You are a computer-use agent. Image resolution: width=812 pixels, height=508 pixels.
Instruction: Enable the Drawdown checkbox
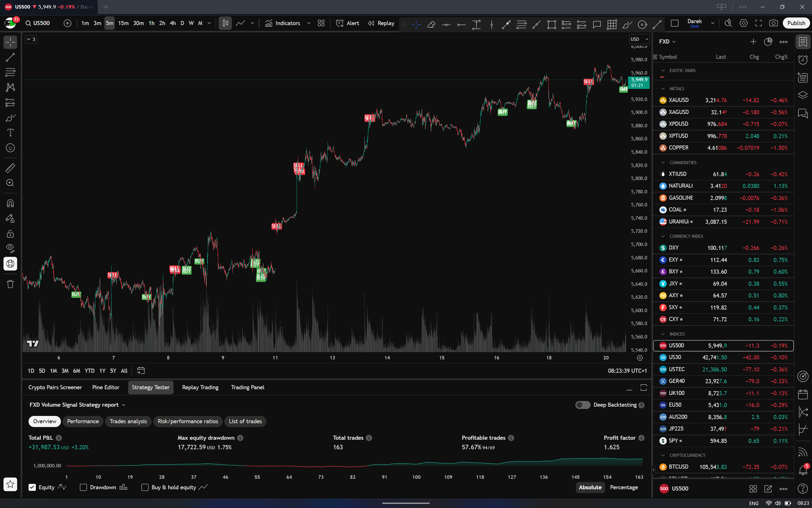(83, 487)
